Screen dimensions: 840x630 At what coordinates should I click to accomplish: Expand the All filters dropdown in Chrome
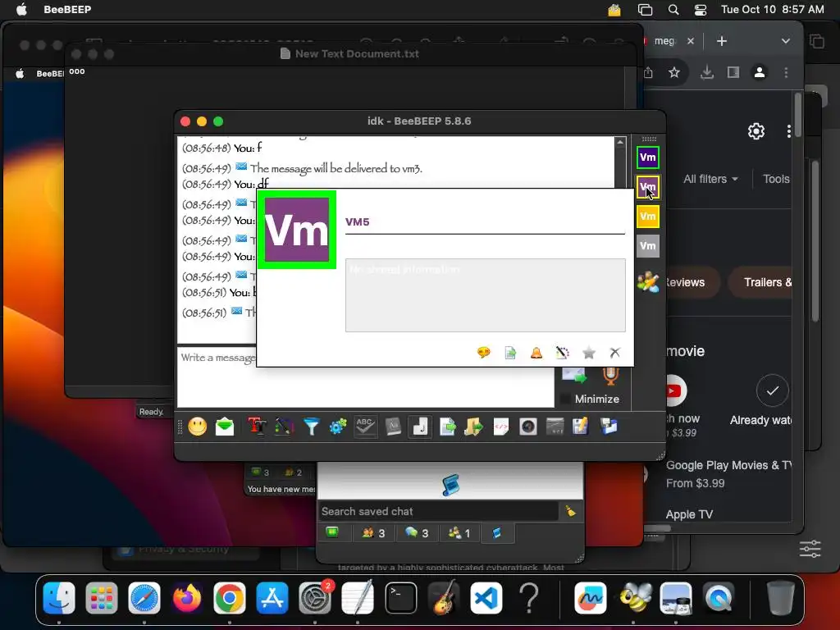(711, 179)
